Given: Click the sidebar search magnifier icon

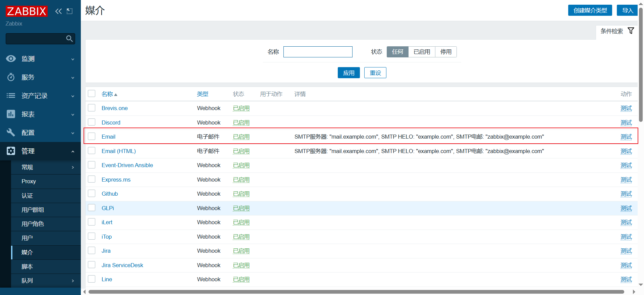Looking at the screenshot, I should (69, 39).
